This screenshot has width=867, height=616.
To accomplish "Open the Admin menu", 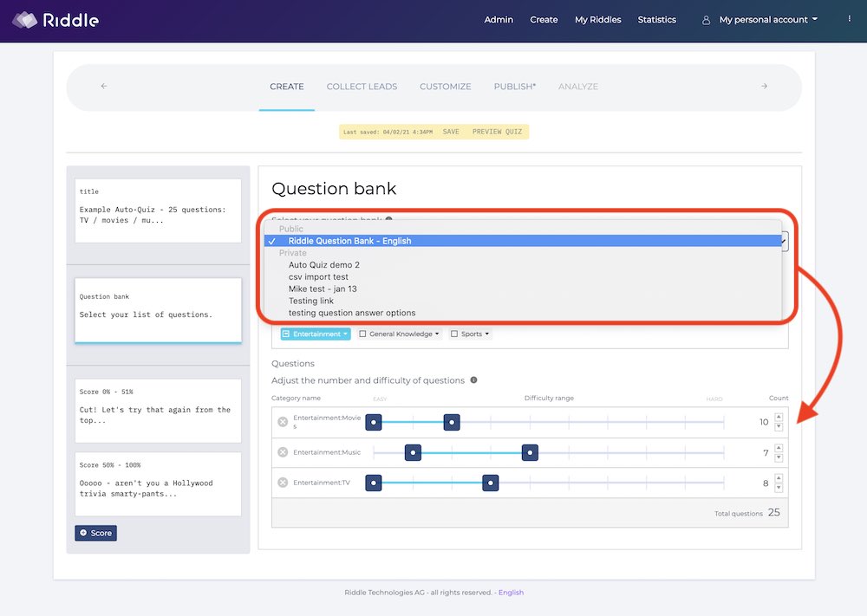I will [499, 19].
